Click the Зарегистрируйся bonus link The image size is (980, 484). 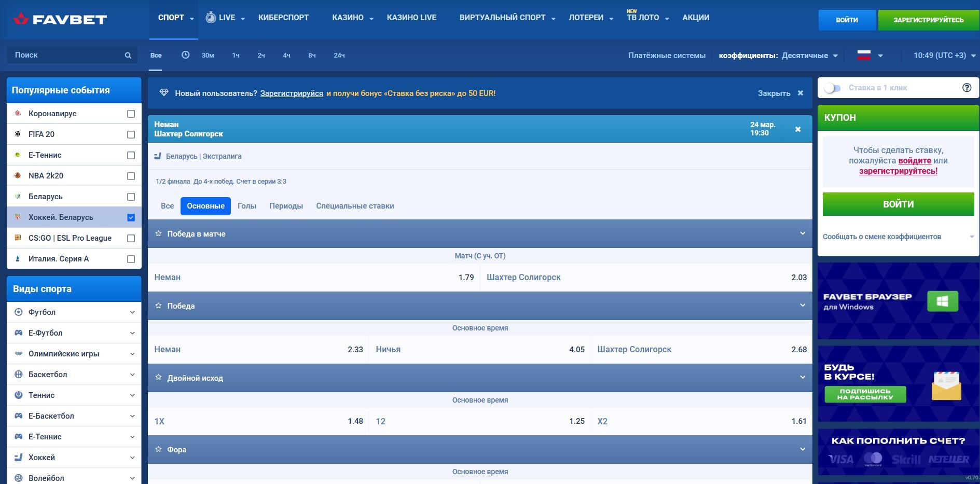pyautogui.click(x=292, y=93)
